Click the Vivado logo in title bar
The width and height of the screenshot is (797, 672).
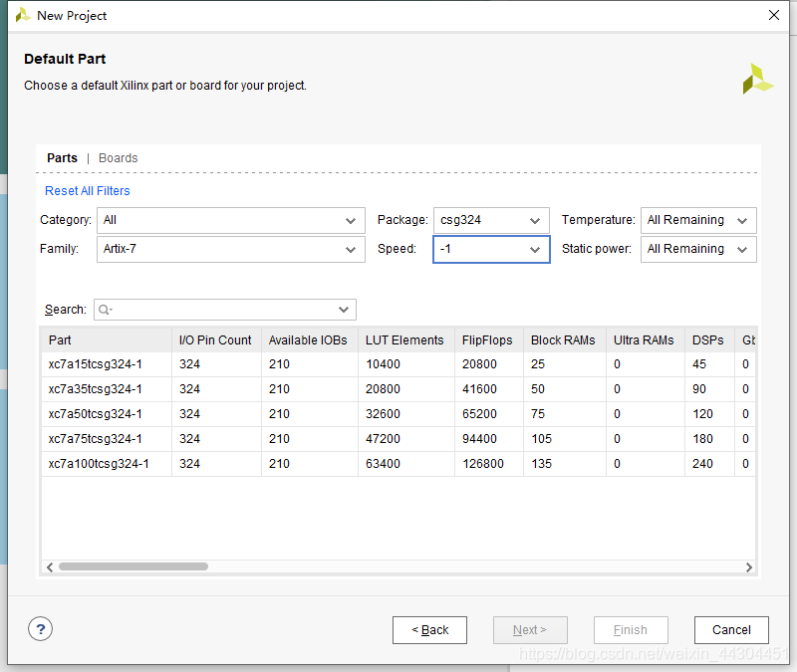23,15
